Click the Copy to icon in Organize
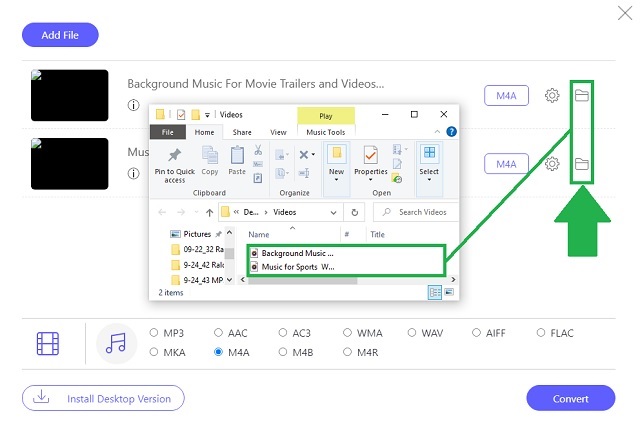This screenshot has width=640, height=434. (282, 174)
